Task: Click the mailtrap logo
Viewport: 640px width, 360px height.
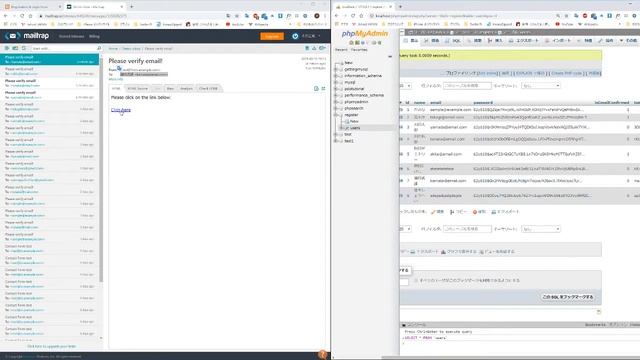Action: tap(27, 36)
